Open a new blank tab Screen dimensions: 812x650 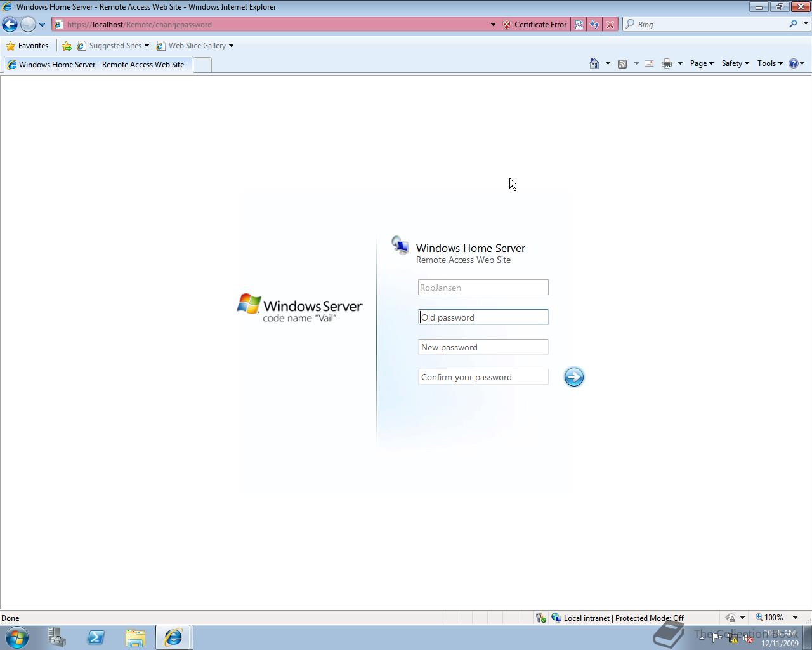(x=202, y=65)
